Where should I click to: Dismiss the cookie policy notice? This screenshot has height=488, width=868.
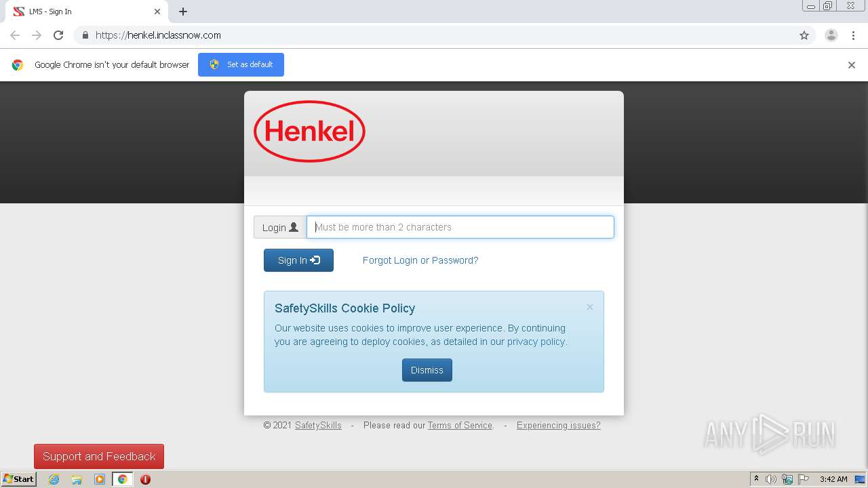tap(427, 370)
